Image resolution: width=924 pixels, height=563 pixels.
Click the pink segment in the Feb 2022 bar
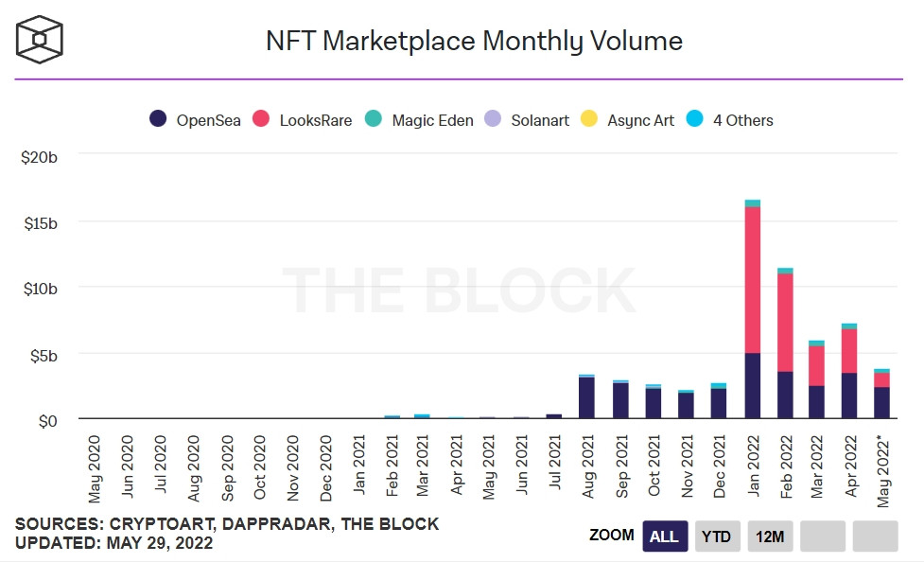(x=785, y=322)
